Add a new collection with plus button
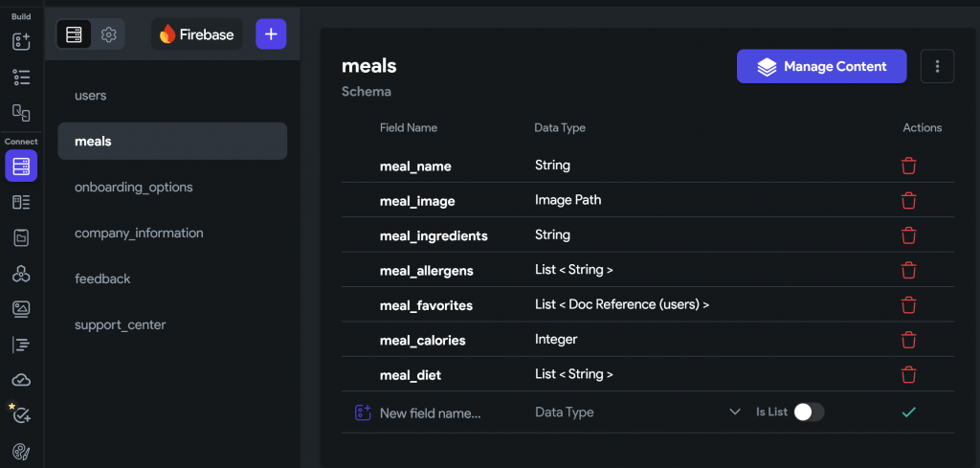 click(x=271, y=34)
